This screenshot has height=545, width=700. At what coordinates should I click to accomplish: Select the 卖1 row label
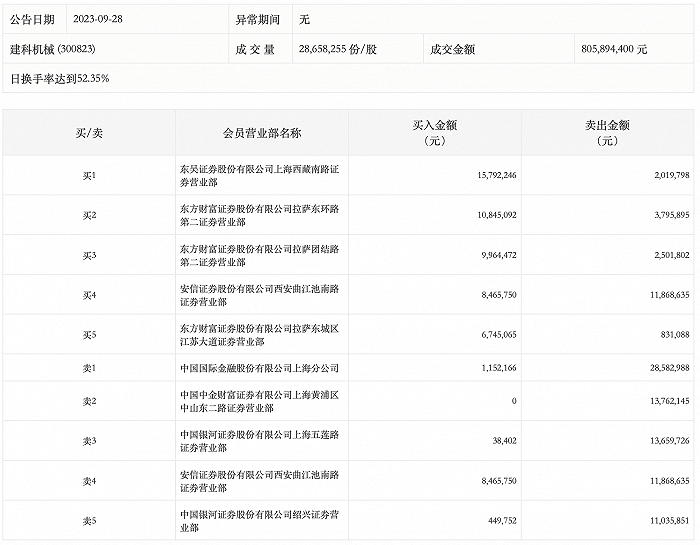click(x=89, y=368)
